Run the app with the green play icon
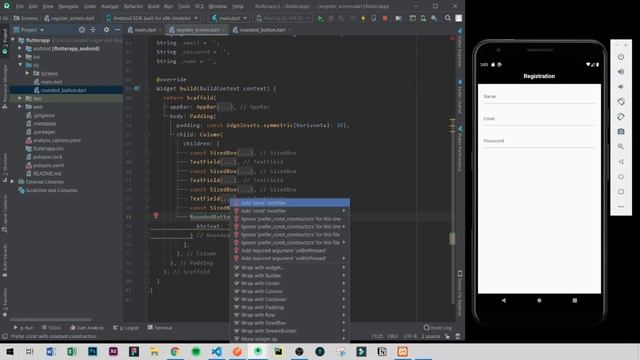640x360 pixels. [x=320, y=18]
